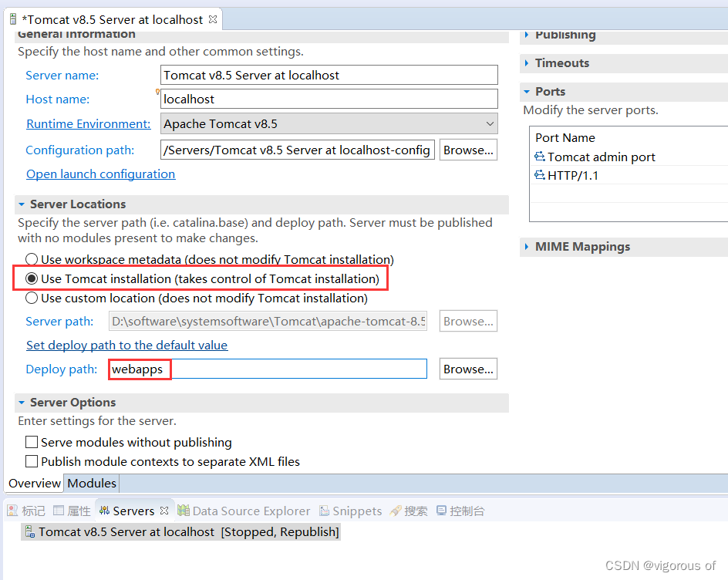Image resolution: width=728 pixels, height=580 pixels.
Task: Close the Tomcat v8.5 Server editor tab
Action: pos(213,19)
